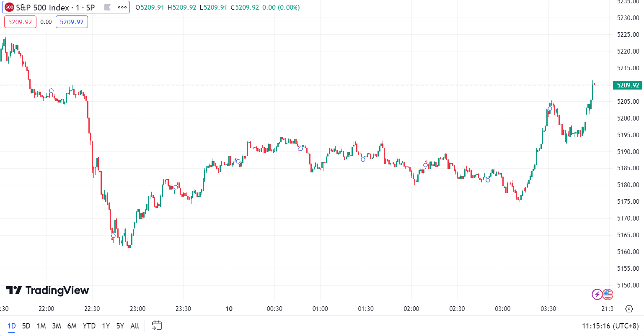This screenshot has width=644, height=336.
Task: Click the S&P 500 Index symbol logo
Action: [9, 8]
